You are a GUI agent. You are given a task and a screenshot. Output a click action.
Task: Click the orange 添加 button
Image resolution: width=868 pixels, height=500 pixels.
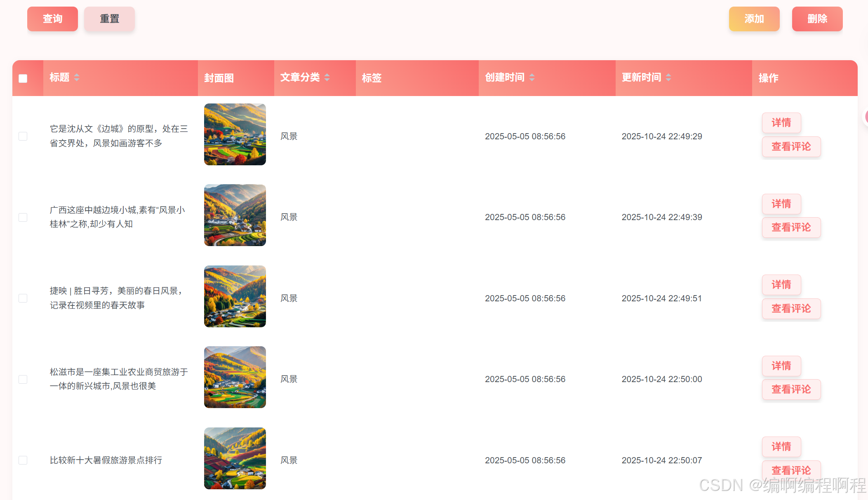754,19
